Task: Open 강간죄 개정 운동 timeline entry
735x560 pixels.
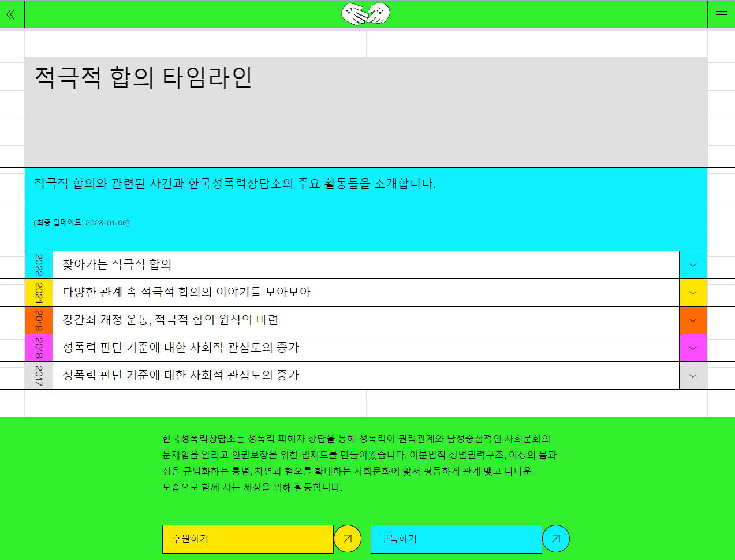Action: 170,320
